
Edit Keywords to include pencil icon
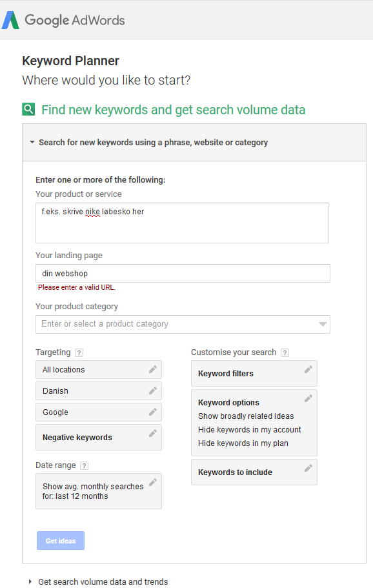coord(308,468)
